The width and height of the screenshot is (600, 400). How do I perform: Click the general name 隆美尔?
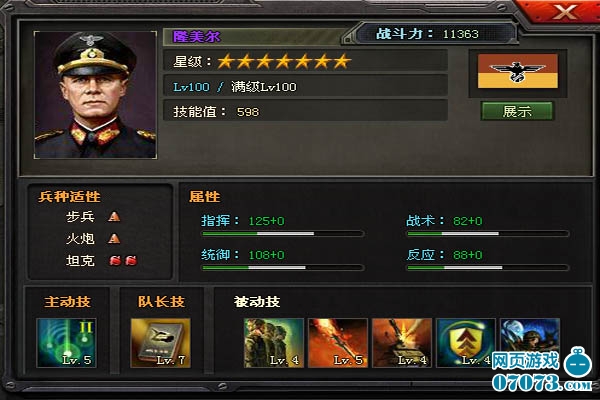[197, 36]
